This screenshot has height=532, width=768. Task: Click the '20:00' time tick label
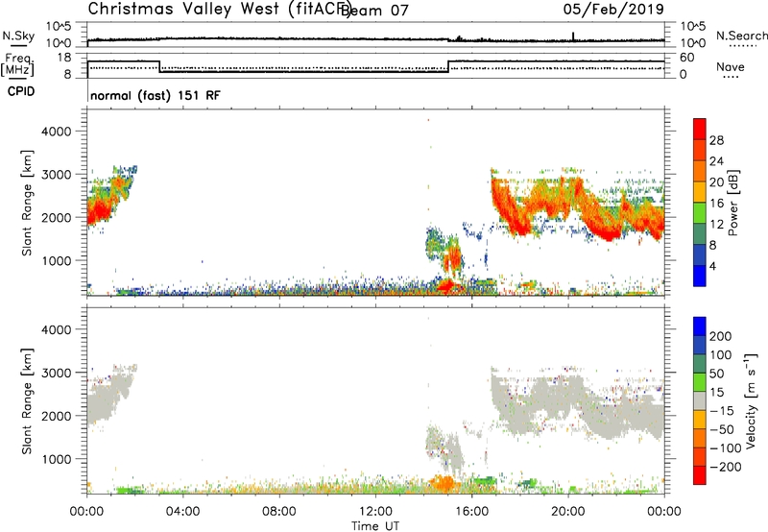point(567,512)
